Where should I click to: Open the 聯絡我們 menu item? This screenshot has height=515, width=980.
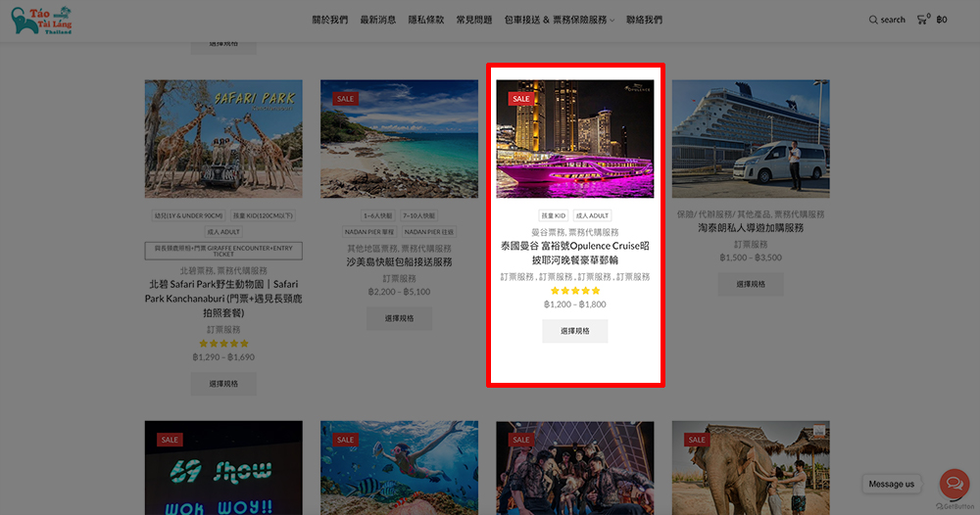point(645,20)
